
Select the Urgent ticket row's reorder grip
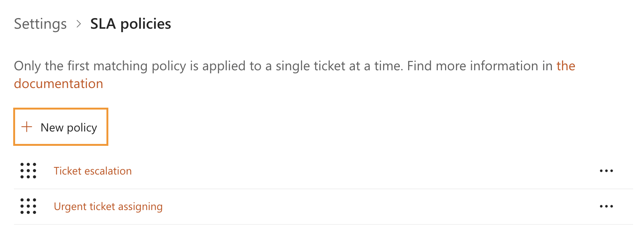(x=28, y=206)
